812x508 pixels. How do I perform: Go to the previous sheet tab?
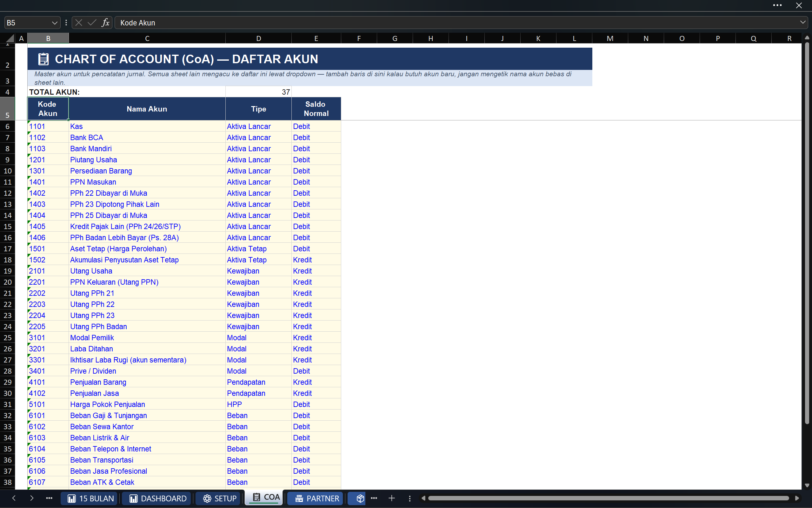click(x=14, y=498)
